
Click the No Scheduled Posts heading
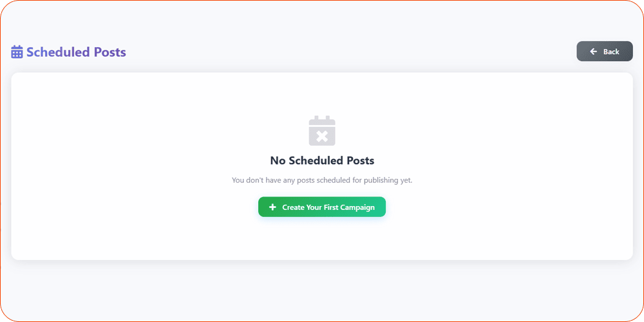(x=322, y=160)
